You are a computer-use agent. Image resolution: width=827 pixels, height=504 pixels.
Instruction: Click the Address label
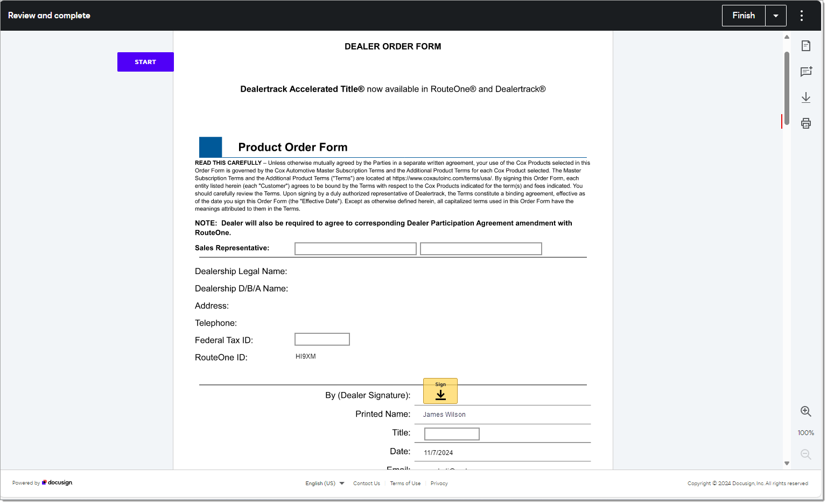point(212,306)
